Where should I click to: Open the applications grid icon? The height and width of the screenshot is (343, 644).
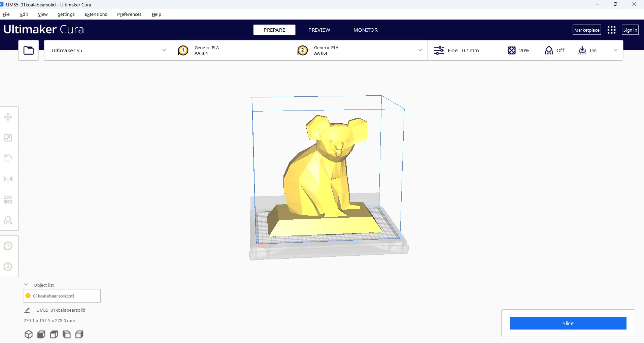pyautogui.click(x=611, y=30)
